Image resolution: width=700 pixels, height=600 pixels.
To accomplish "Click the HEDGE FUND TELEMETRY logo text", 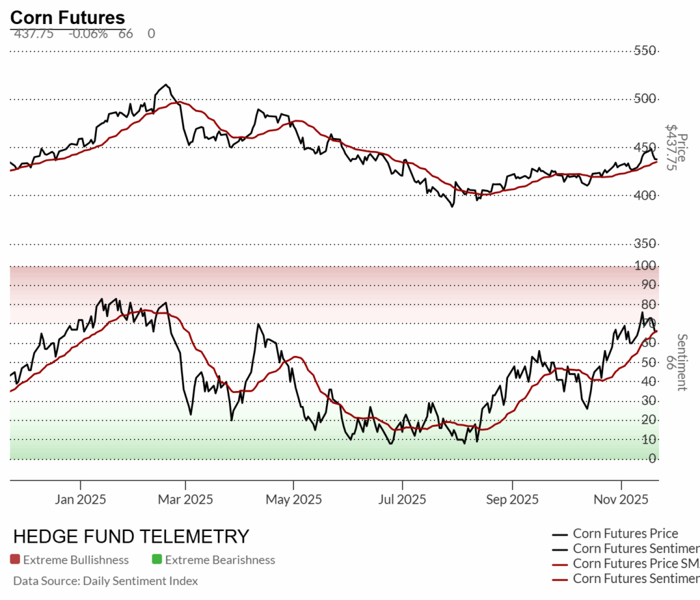I will click(131, 536).
